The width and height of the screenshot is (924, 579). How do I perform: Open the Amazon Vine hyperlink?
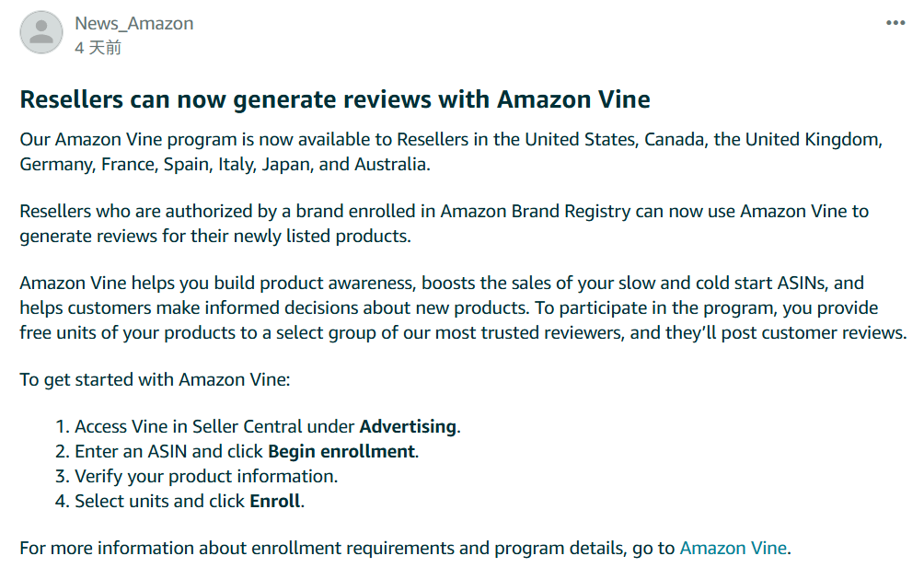[733, 549]
